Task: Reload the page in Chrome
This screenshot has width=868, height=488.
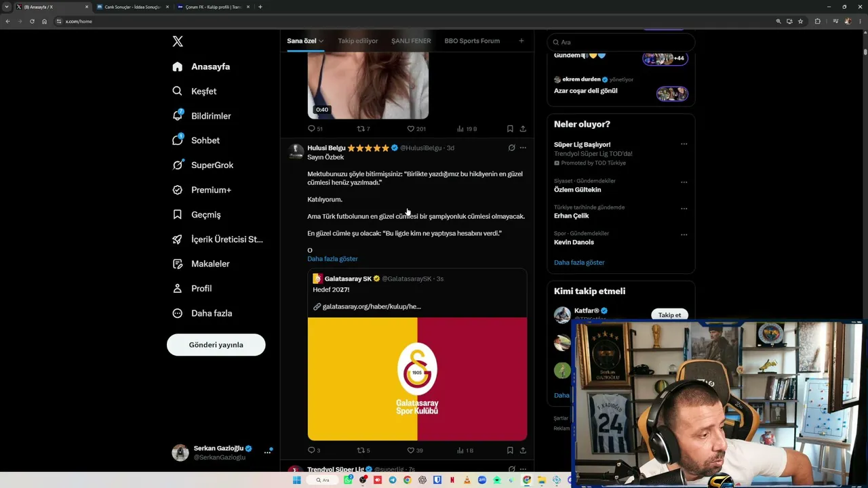Action: coord(32,21)
